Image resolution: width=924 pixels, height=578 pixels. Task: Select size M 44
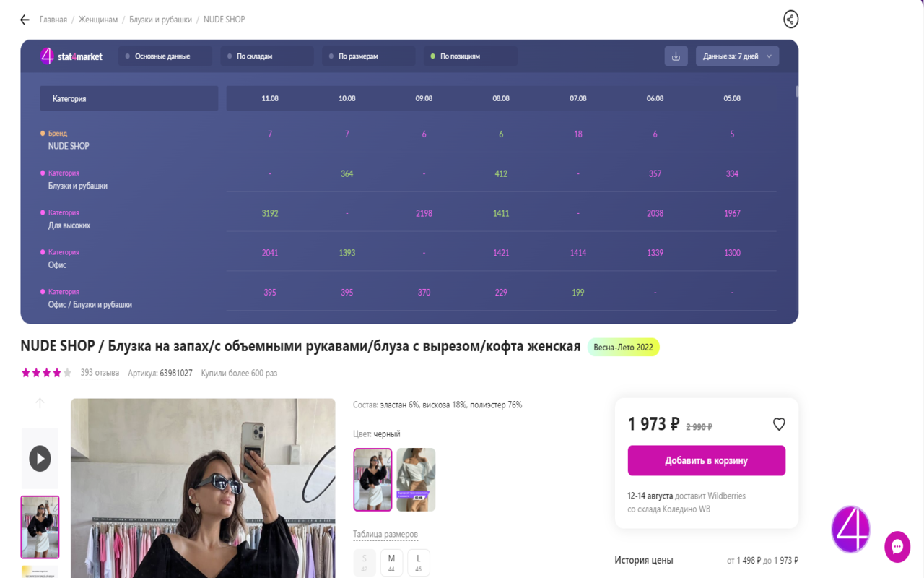click(391, 563)
